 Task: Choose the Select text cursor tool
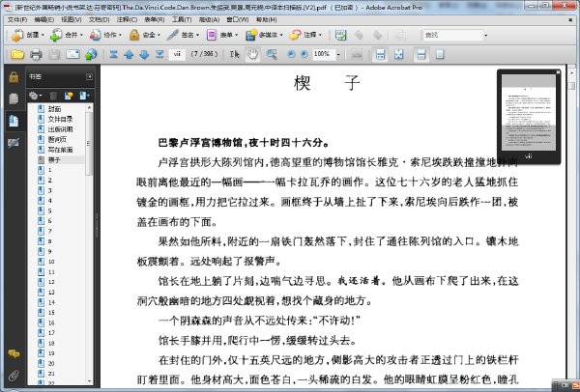(x=234, y=55)
